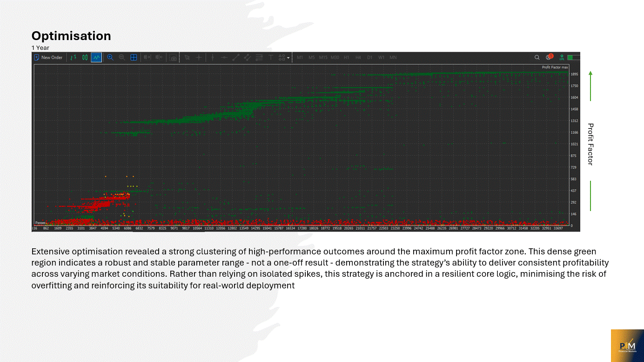Click the 1895 value on the Y axis
This screenshot has height=362, width=644.
tap(574, 74)
